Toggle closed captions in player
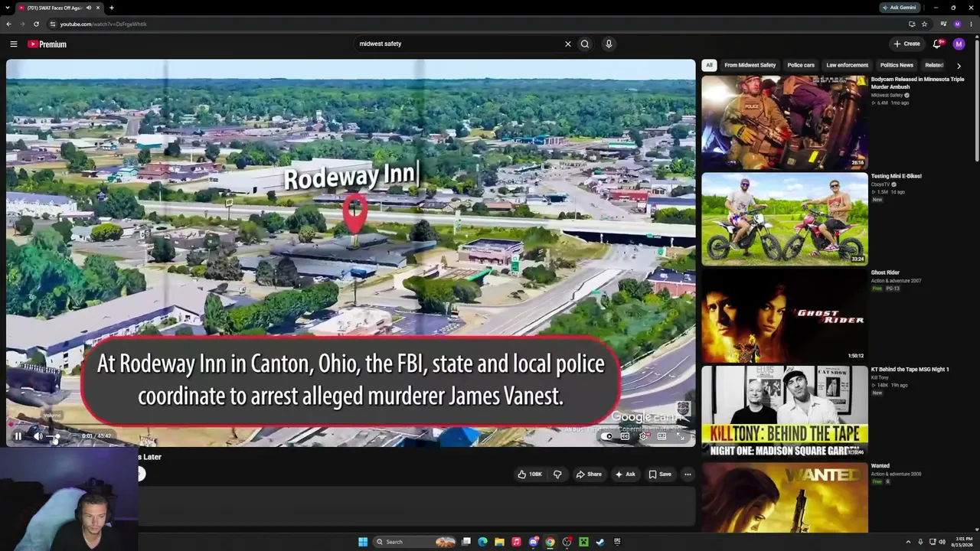 (x=626, y=436)
